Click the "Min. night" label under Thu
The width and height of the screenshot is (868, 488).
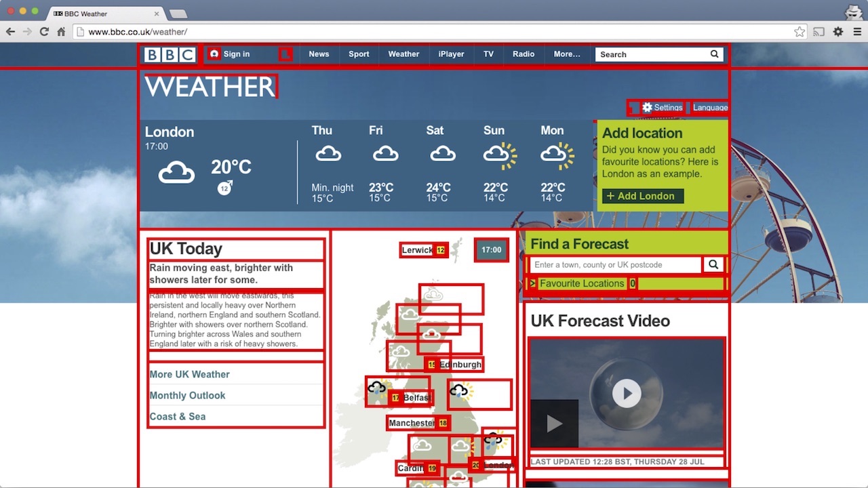point(332,188)
